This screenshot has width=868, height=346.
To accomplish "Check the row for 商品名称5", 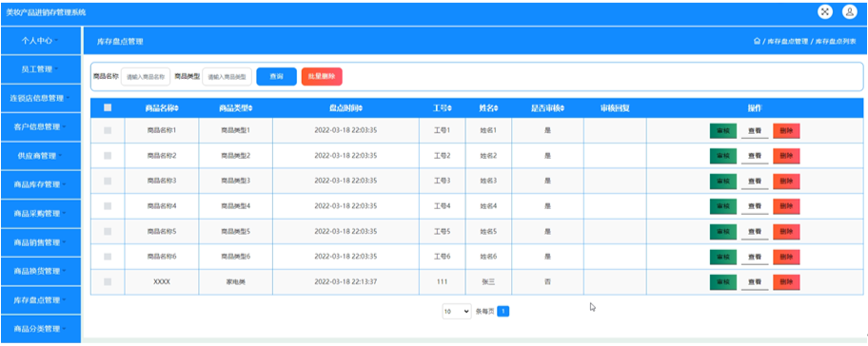I will click(108, 232).
